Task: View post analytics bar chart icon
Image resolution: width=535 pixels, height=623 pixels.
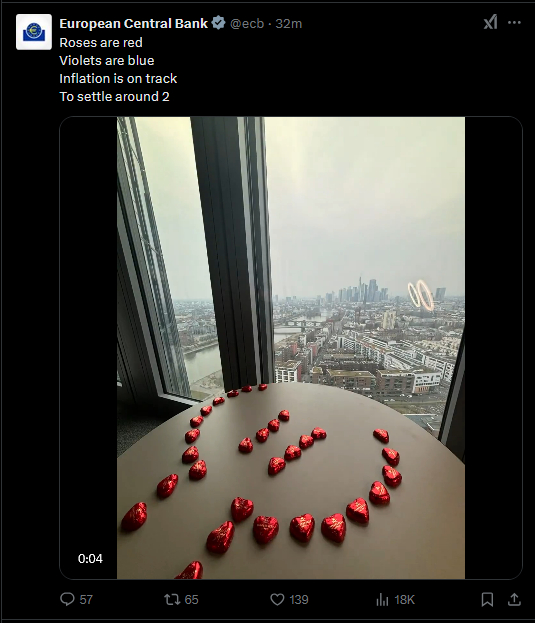Action: [x=382, y=599]
